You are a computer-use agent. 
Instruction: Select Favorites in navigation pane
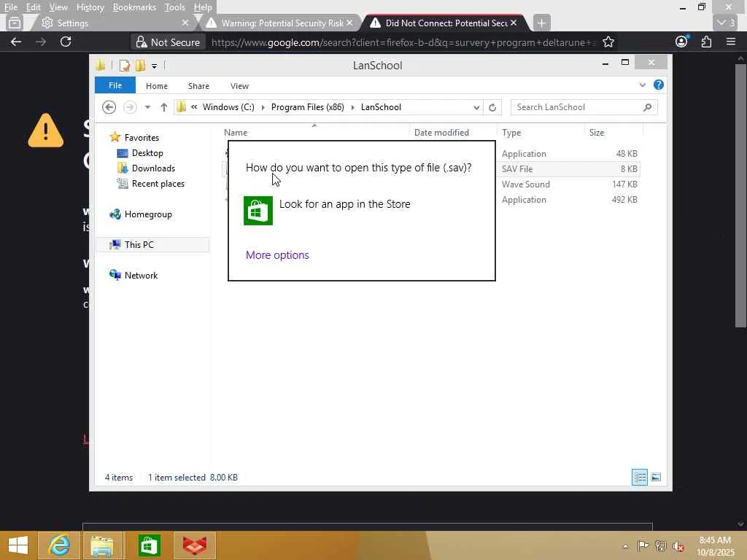click(142, 138)
